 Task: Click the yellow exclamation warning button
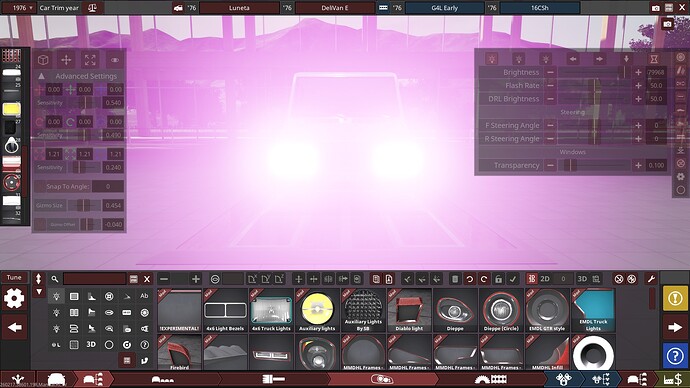click(675, 298)
